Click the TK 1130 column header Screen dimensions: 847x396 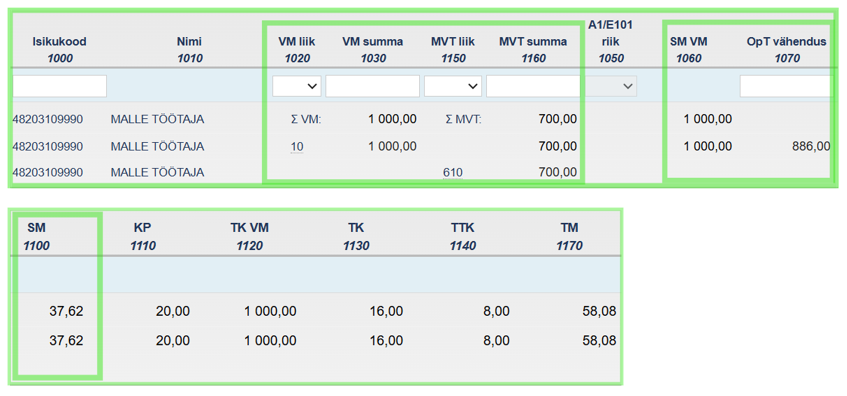356,237
